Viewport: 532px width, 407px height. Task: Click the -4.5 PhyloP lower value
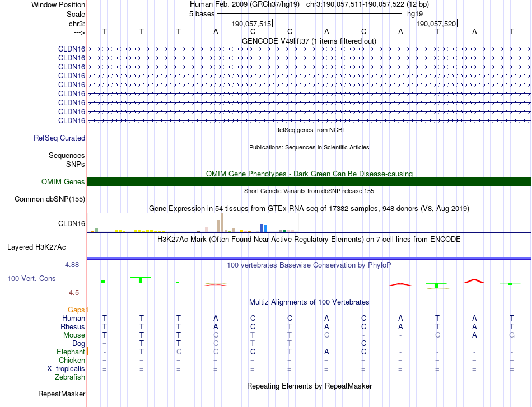point(73,293)
